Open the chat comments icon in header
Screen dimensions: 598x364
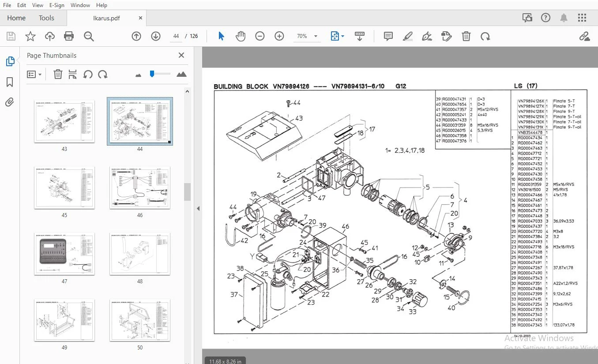(527, 18)
